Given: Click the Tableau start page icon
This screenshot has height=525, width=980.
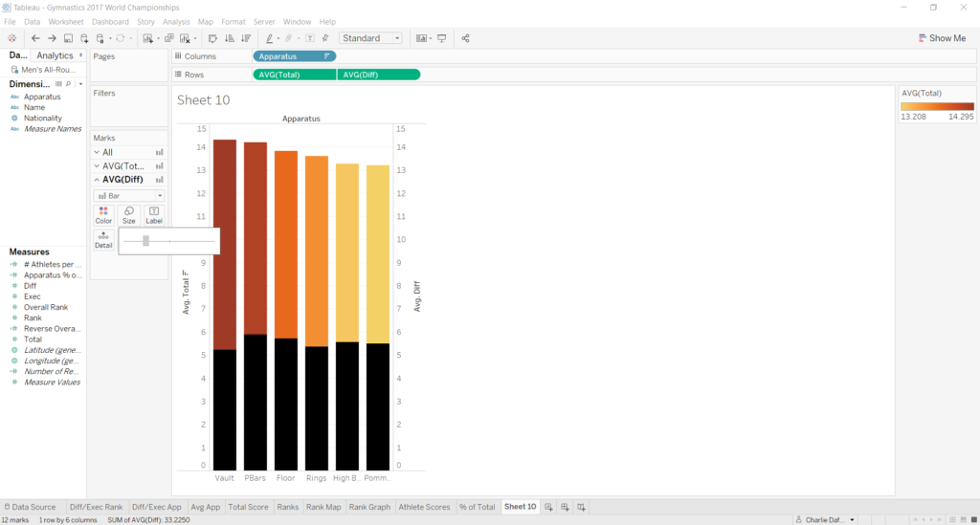Looking at the screenshot, I should (x=11, y=38).
